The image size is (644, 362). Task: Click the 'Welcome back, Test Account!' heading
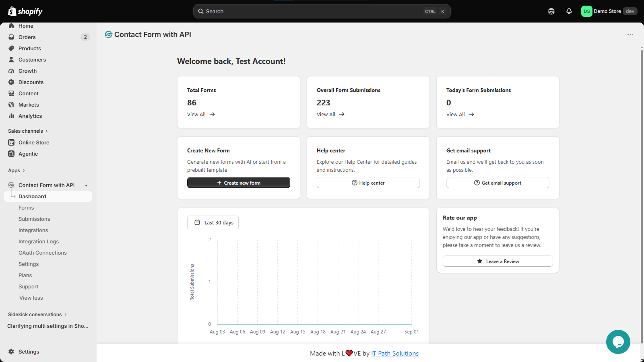pyautogui.click(x=231, y=61)
